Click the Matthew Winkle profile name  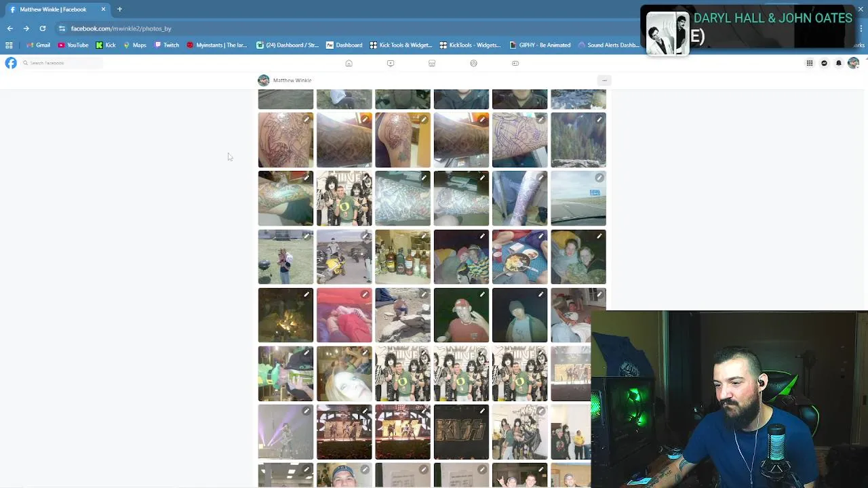(x=292, y=80)
